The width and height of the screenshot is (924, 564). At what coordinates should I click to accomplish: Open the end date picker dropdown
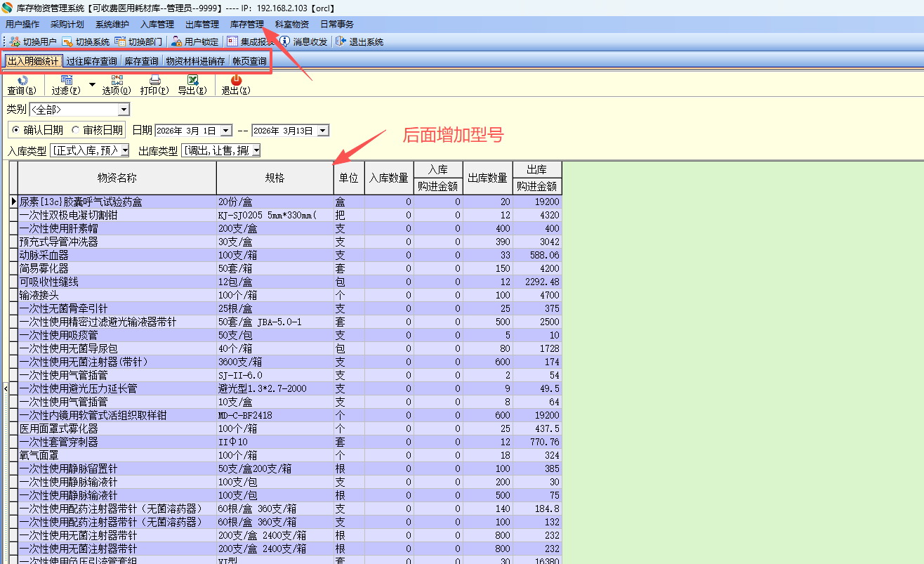coord(322,131)
